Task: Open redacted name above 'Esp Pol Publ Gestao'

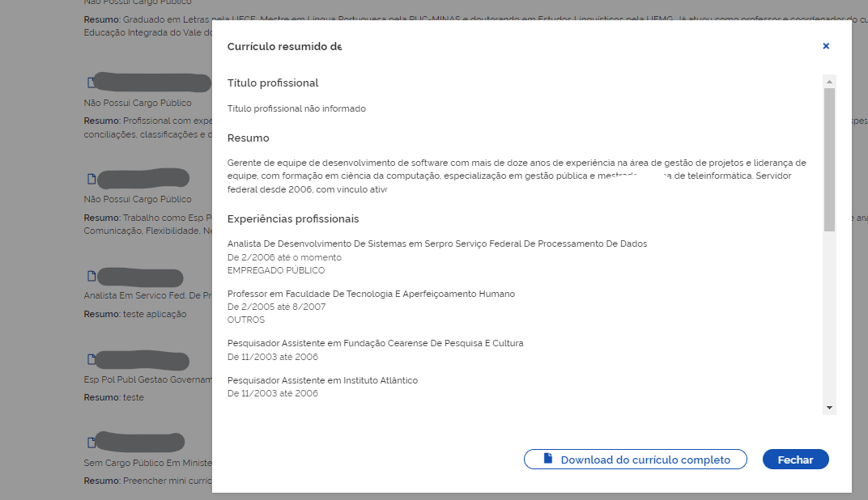Action: 143,360
